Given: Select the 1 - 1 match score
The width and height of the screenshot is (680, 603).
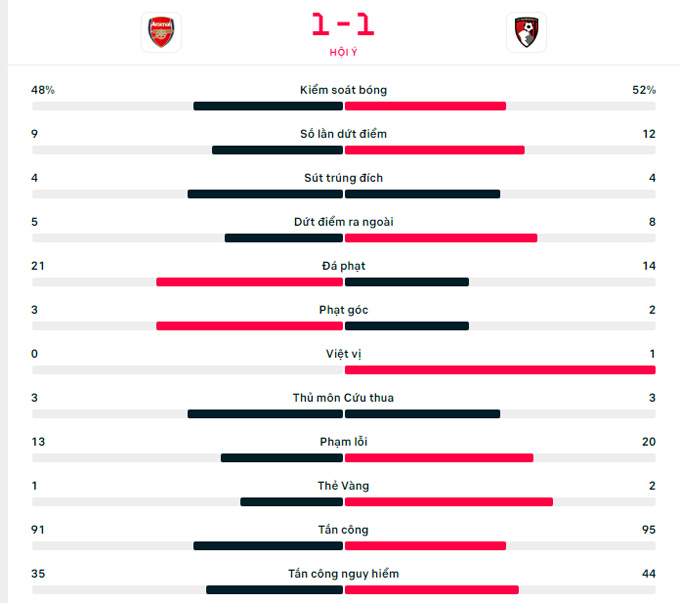Looking at the screenshot, I should 343,24.
